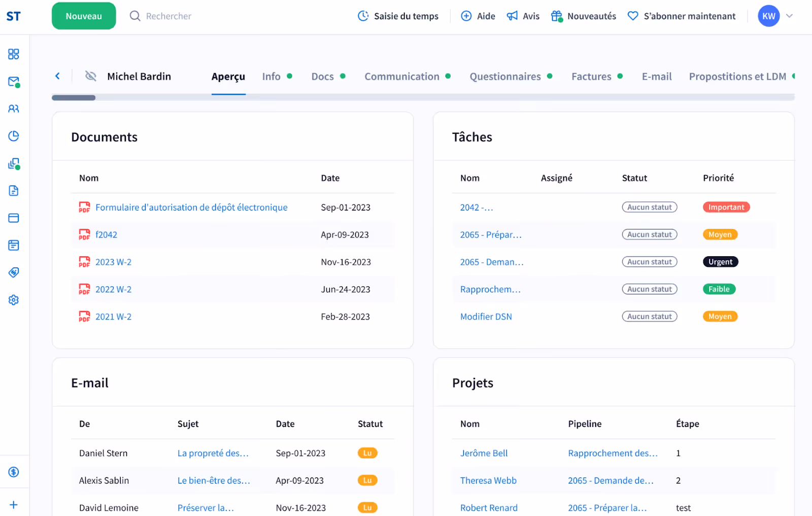The width and height of the screenshot is (812, 516).
Task: Open the Factures tab
Action: 591,77
